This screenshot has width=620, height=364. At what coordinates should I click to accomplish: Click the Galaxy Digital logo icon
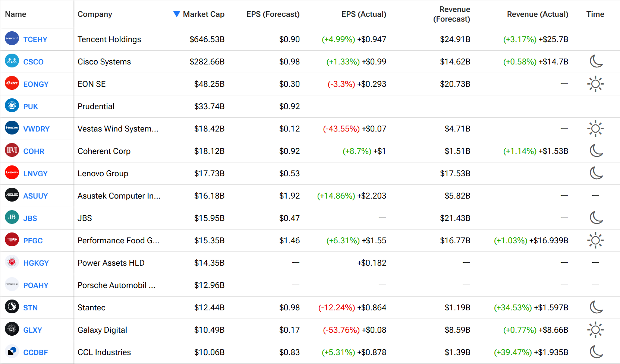point(12,329)
